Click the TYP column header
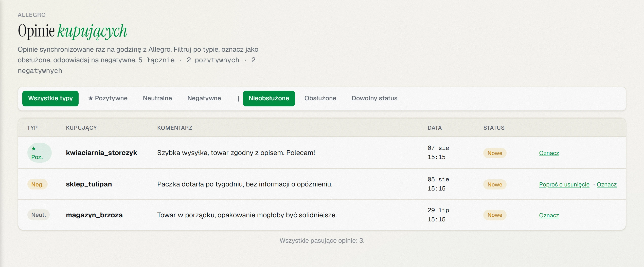This screenshot has height=267, width=644. [x=32, y=128]
